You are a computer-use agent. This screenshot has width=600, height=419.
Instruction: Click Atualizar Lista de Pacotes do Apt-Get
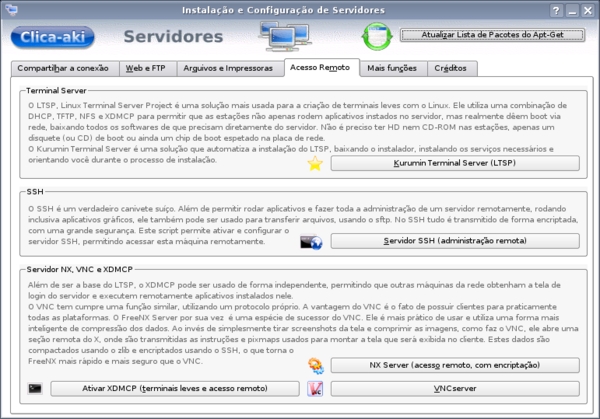tap(492, 35)
